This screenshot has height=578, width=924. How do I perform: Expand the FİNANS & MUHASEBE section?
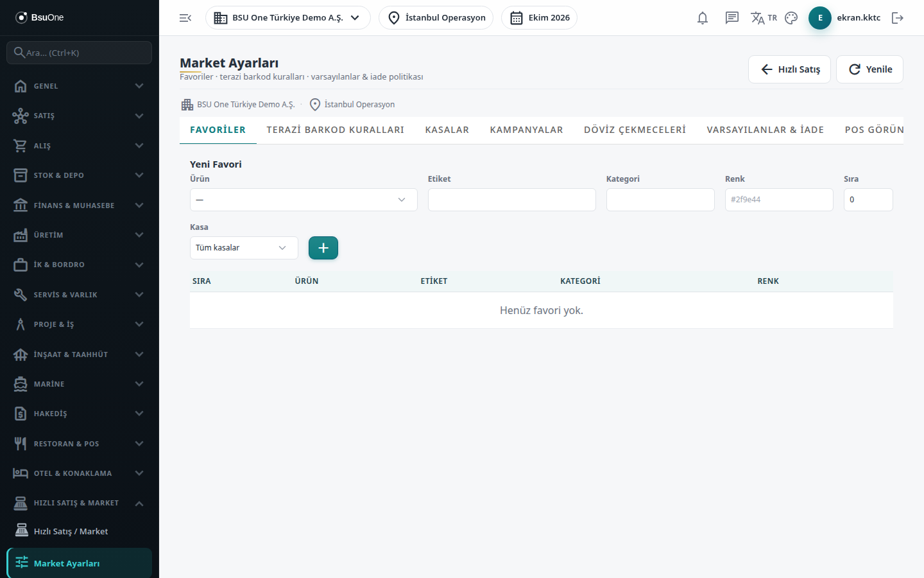point(80,206)
